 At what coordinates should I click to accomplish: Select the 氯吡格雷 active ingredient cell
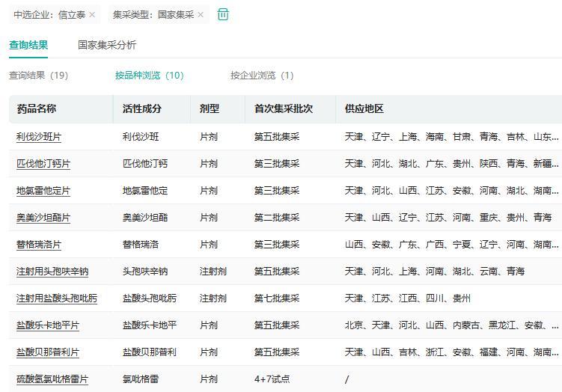141,379
